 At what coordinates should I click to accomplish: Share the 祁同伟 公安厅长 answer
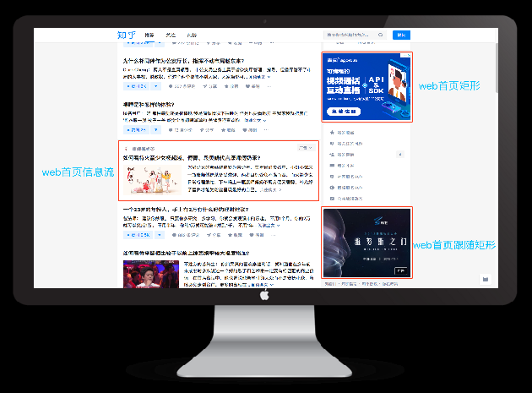coord(210,86)
